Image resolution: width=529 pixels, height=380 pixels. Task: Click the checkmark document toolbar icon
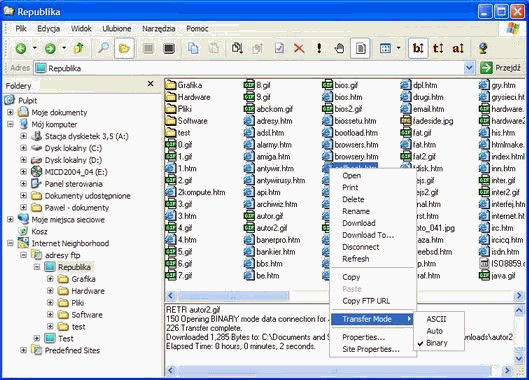click(279, 48)
